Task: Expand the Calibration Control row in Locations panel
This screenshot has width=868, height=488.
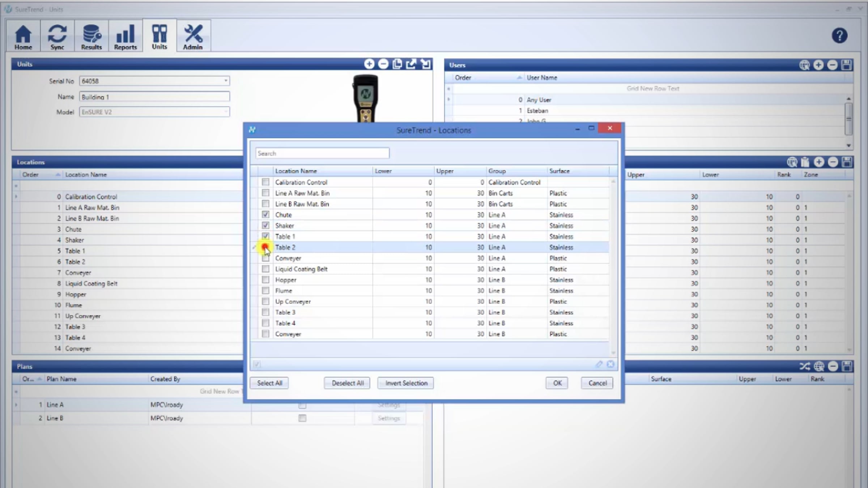Action: [x=16, y=197]
